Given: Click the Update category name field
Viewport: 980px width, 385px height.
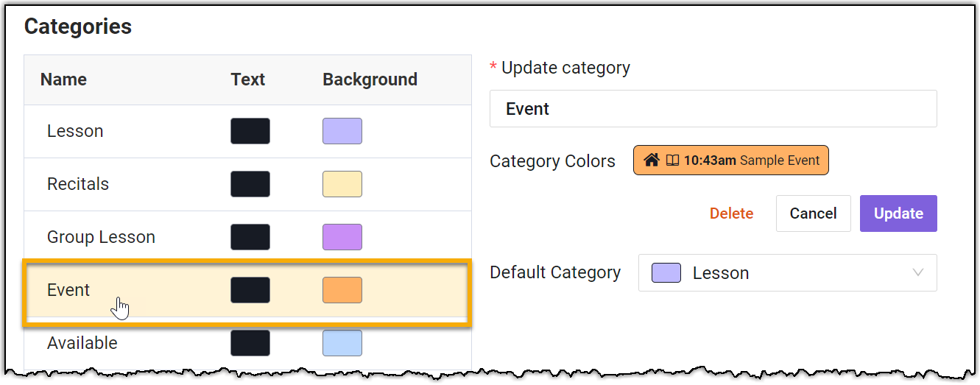Looking at the screenshot, I should pyautogui.click(x=713, y=109).
